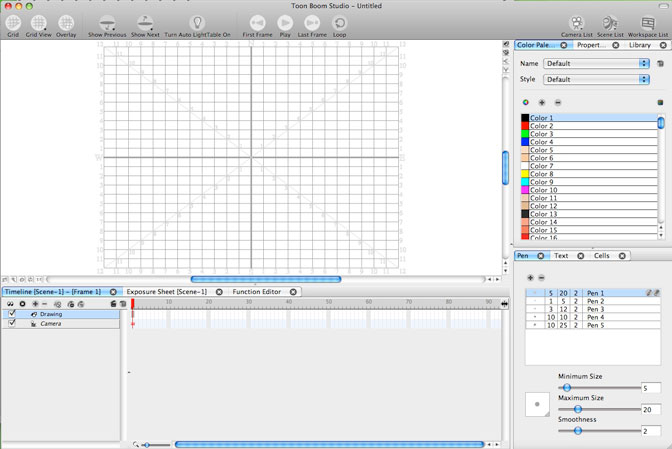
Task: Select Pen 3 in the pen list
Action: pos(595,309)
